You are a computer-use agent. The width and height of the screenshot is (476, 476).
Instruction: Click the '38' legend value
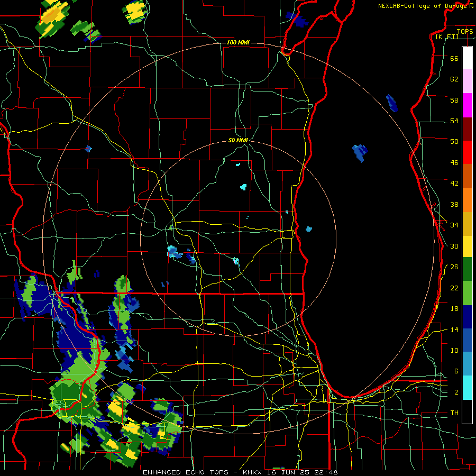pos(454,204)
